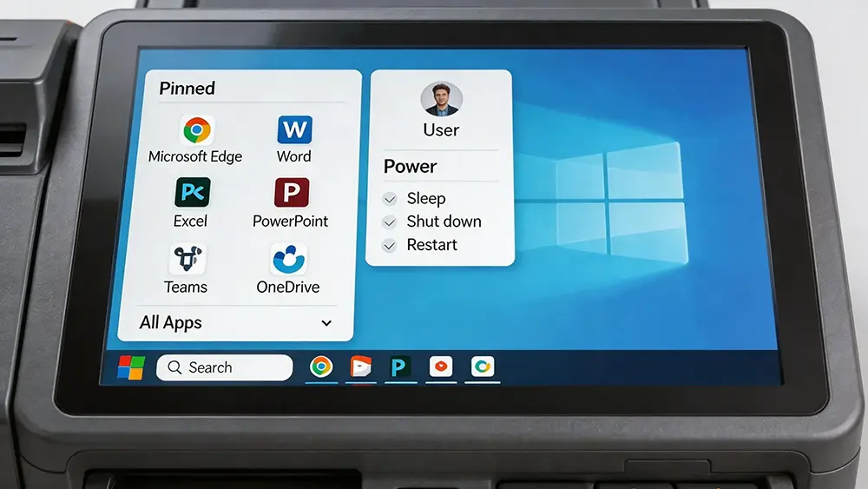Click the teal P icon in the taskbar
The image size is (868, 489).
(399, 367)
